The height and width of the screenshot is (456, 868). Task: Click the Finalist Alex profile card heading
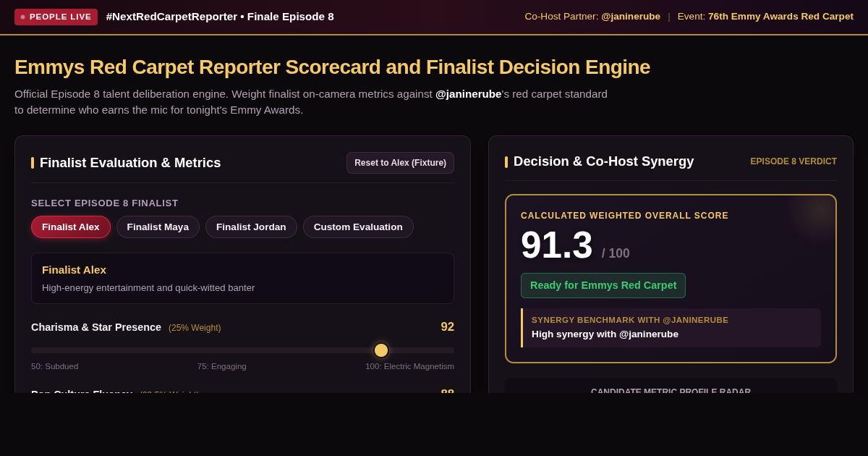click(x=74, y=270)
